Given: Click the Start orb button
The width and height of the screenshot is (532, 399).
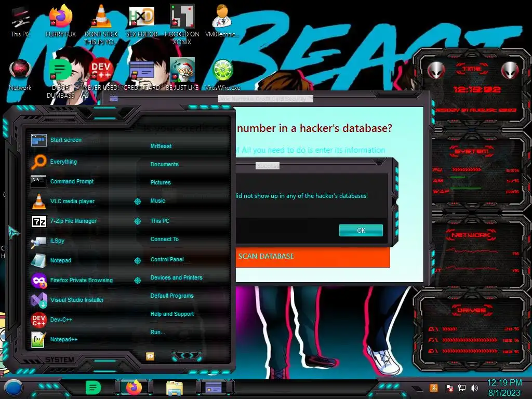Looking at the screenshot, I should pos(14,388).
